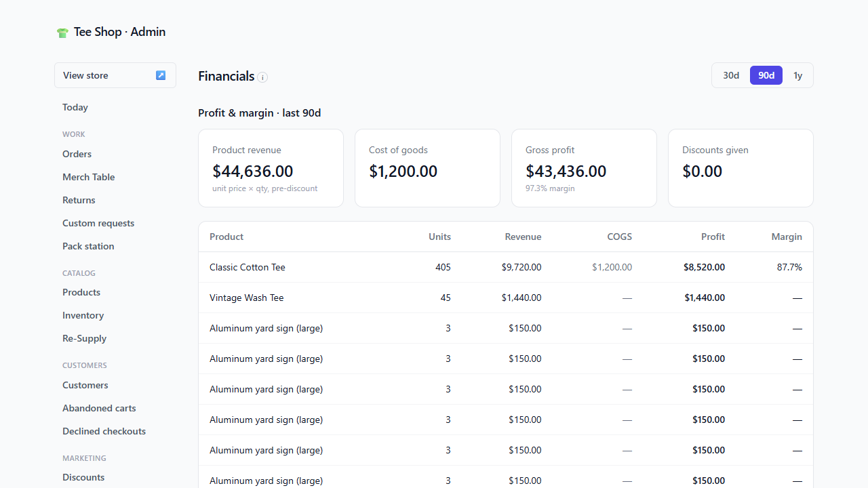
Task: Open Discounts under Marketing
Action: click(83, 477)
